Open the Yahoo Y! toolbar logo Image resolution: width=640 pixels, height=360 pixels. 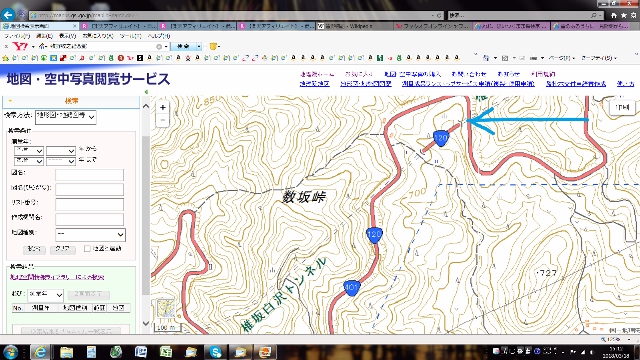click(x=20, y=47)
